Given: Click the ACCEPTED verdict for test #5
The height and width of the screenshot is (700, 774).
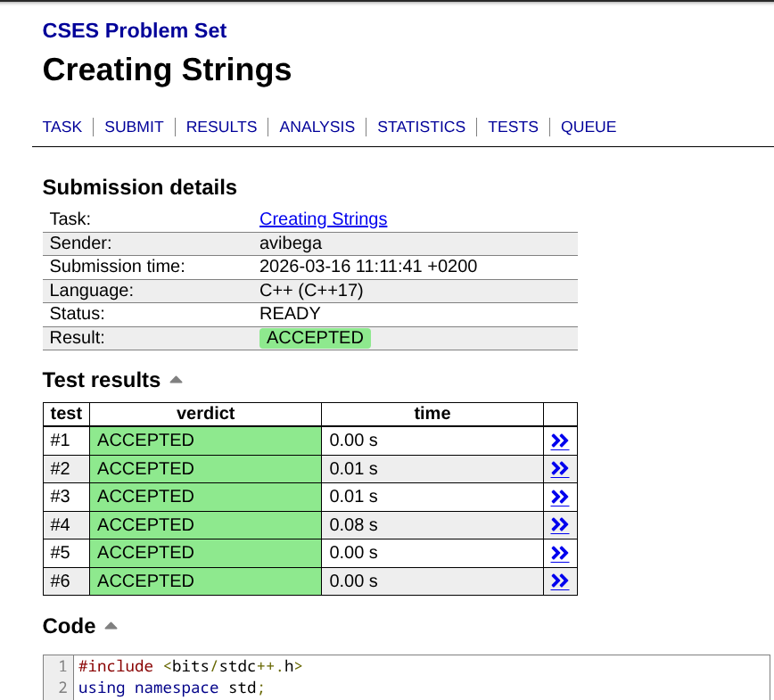Looking at the screenshot, I should point(205,554).
